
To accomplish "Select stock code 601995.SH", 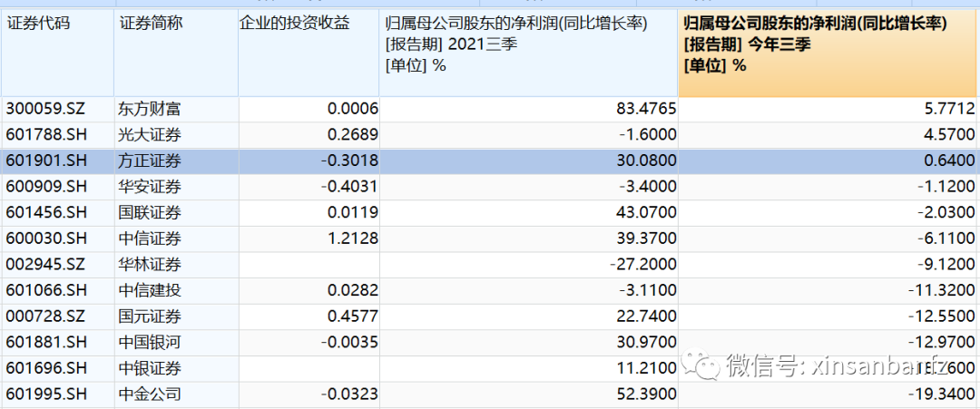I will (x=45, y=394).
